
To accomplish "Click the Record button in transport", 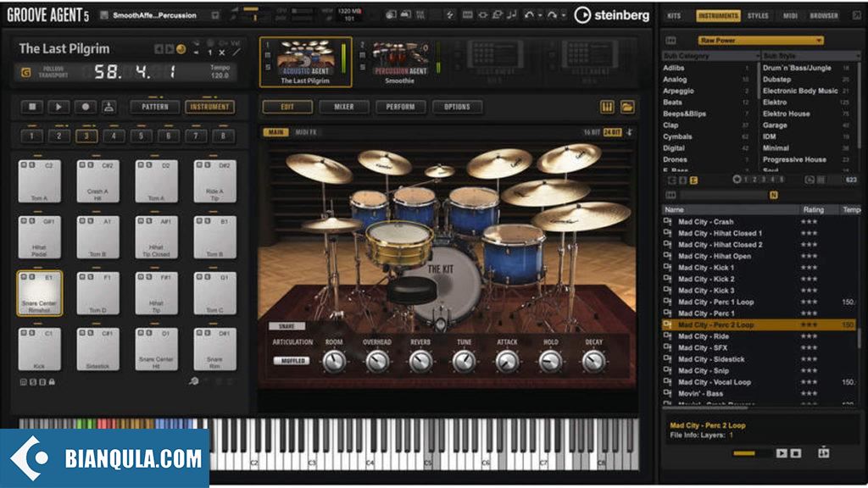I will [86, 107].
